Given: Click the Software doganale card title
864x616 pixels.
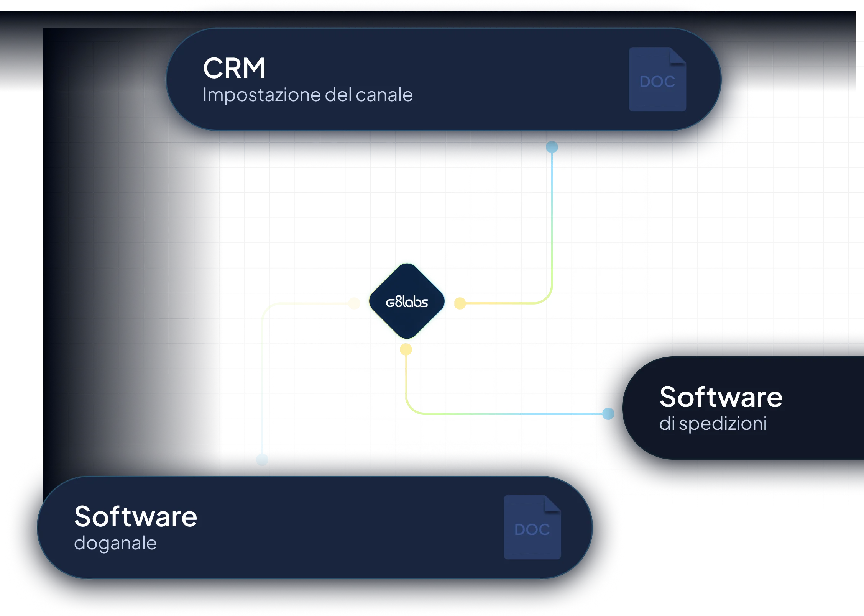Looking at the screenshot, I should point(136,517).
